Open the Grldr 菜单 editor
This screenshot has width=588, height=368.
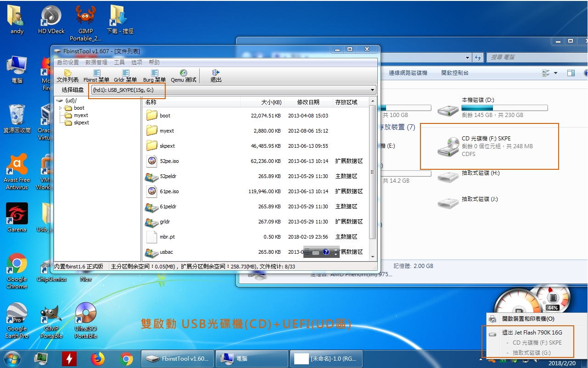click(125, 76)
